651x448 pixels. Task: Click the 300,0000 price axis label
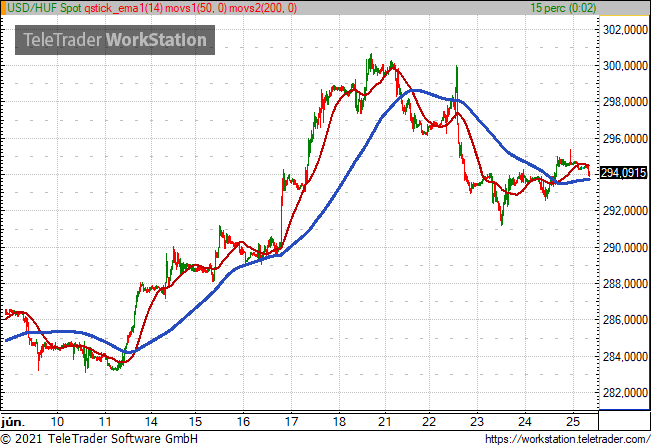click(x=625, y=66)
